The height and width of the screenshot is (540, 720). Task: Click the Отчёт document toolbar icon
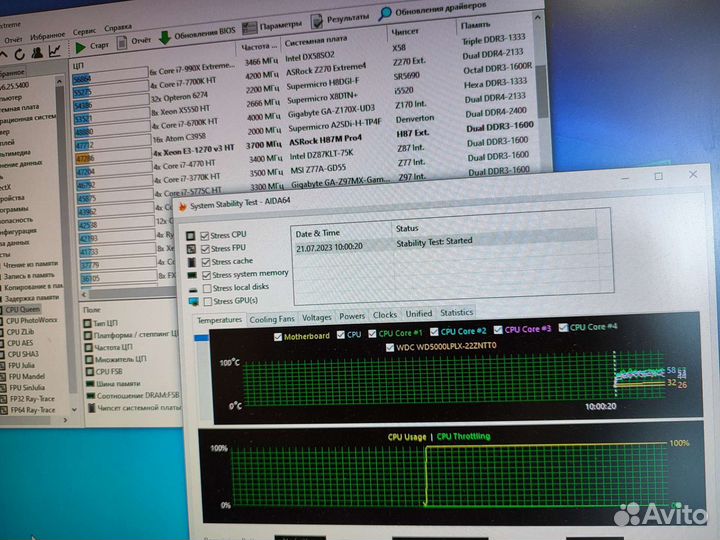(122, 43)
